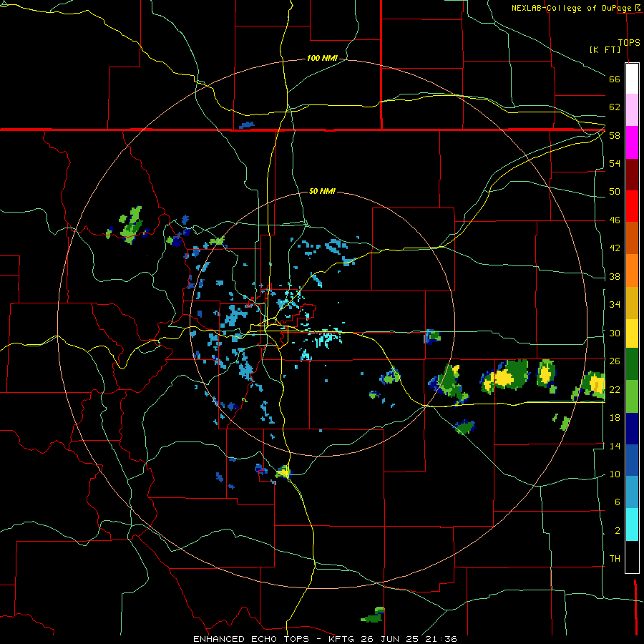The height and width of the screenshot is (644, 644).
Task: Select the magenta swatch on the color scale
Action: point(632,142)
